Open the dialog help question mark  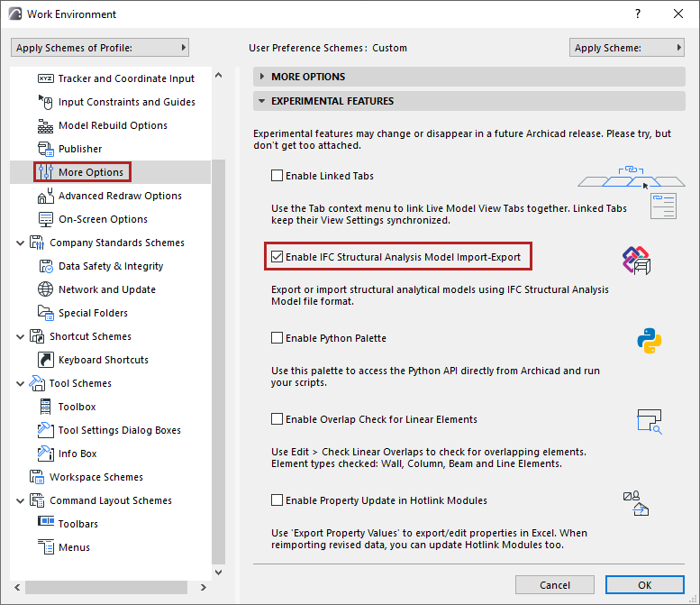tap(638, 14)
